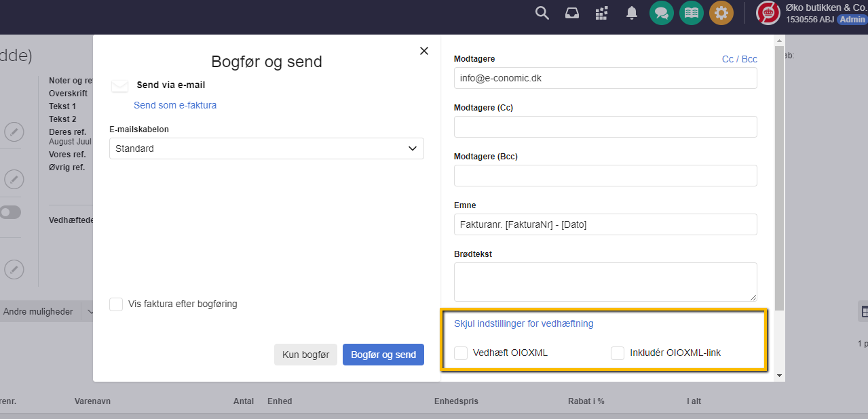Open the help book icon

(691, 13)
